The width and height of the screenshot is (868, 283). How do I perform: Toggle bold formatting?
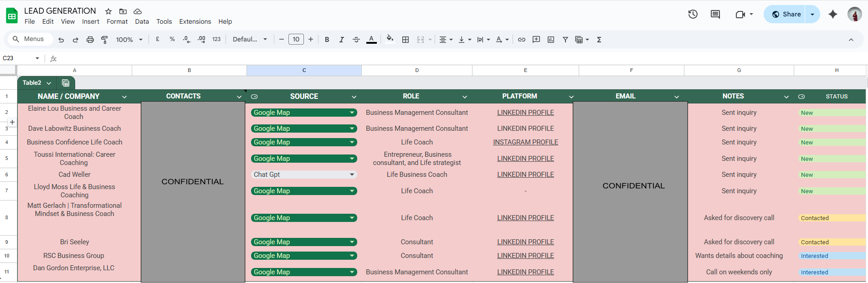327,40
